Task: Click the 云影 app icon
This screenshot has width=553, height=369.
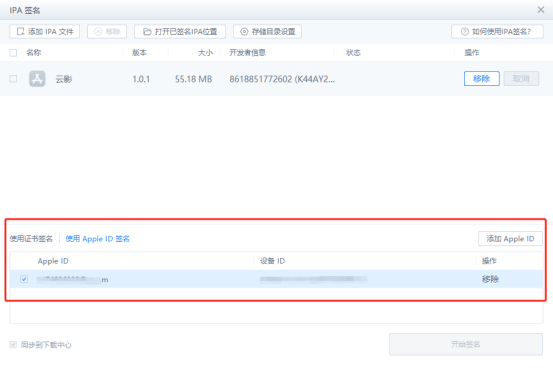Action: 37,79
